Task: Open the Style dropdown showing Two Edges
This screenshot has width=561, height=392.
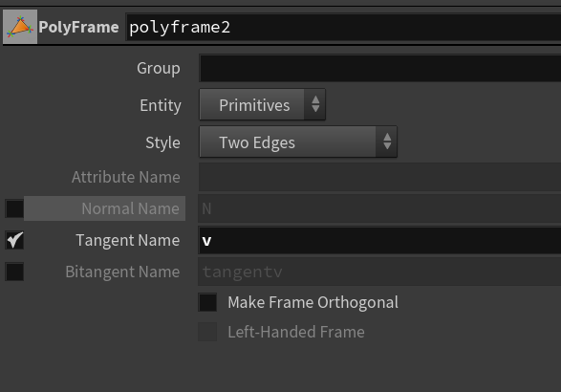Action: [298, 142]
